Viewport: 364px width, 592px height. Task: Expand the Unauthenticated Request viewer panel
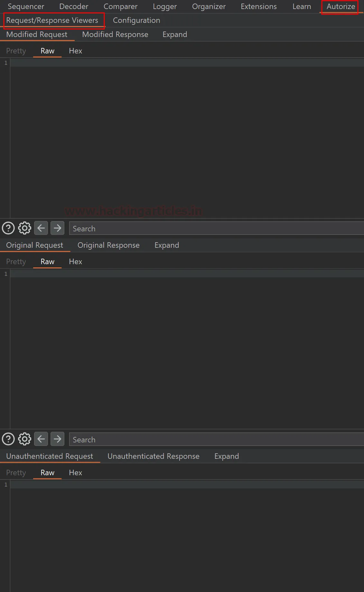(x=226, y=456)
